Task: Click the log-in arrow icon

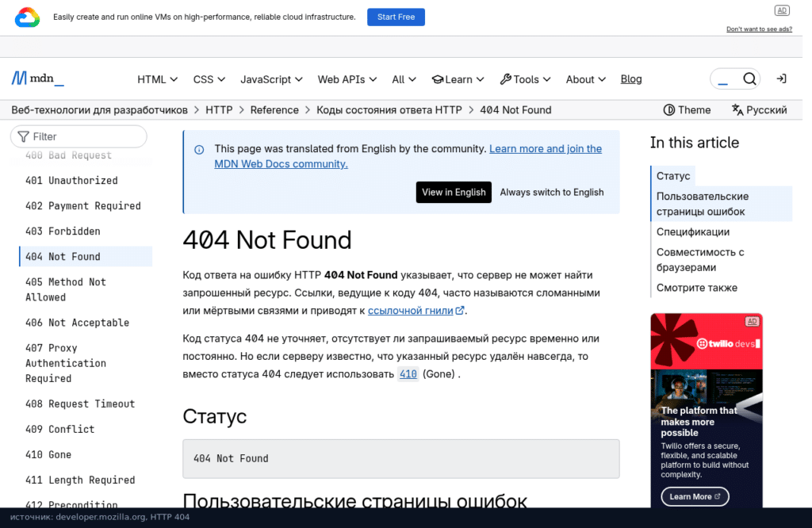Action: [x=781, y=78]
